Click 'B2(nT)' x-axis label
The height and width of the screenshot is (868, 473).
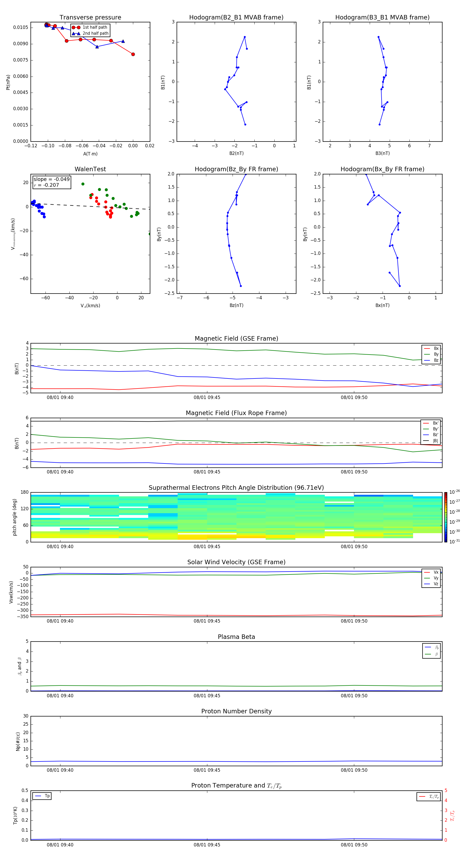tap(236, 153)
